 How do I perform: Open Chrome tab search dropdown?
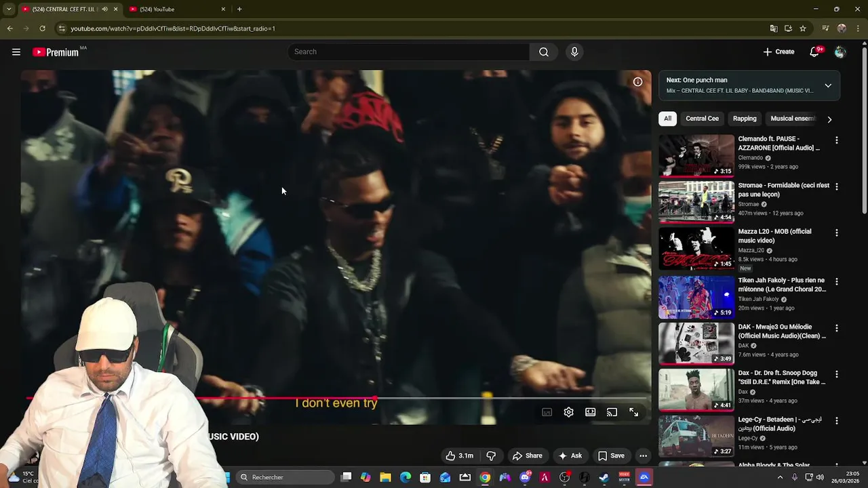point(9,9)
